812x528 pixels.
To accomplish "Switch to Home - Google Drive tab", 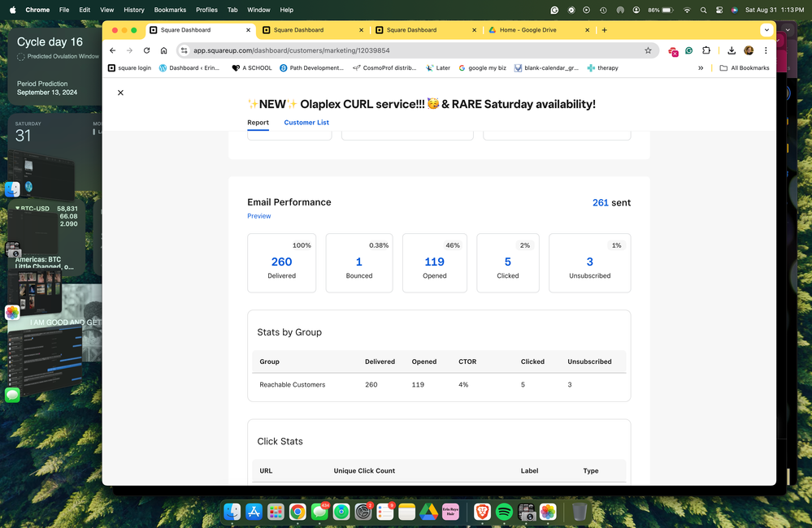I will (535, 30).
